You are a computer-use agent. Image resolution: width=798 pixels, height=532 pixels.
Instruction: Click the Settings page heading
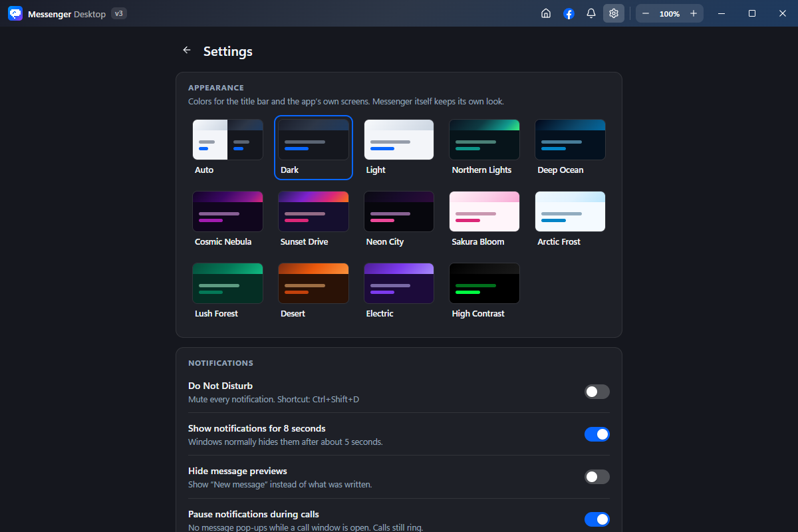(228, 51)
